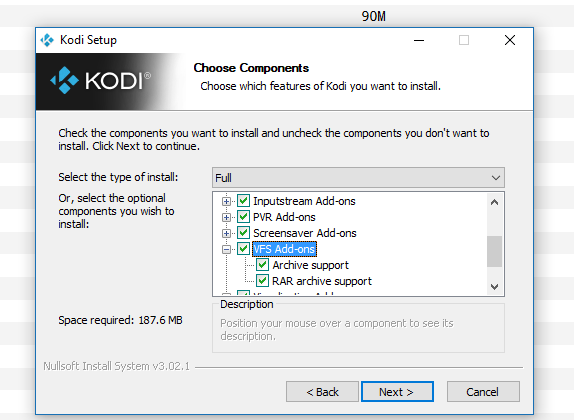Screen dimensions: 574x420
Task: Cancel the Kodi setup
Action: coord(483,392)
